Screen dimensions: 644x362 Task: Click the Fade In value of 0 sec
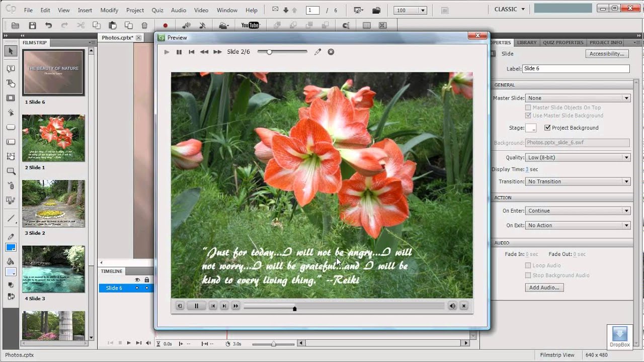point(532,254)
